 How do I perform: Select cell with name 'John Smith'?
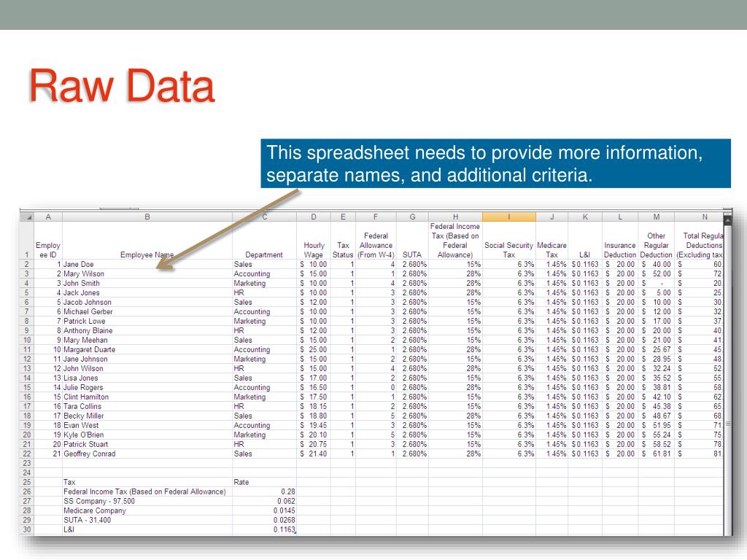point(147,284)
